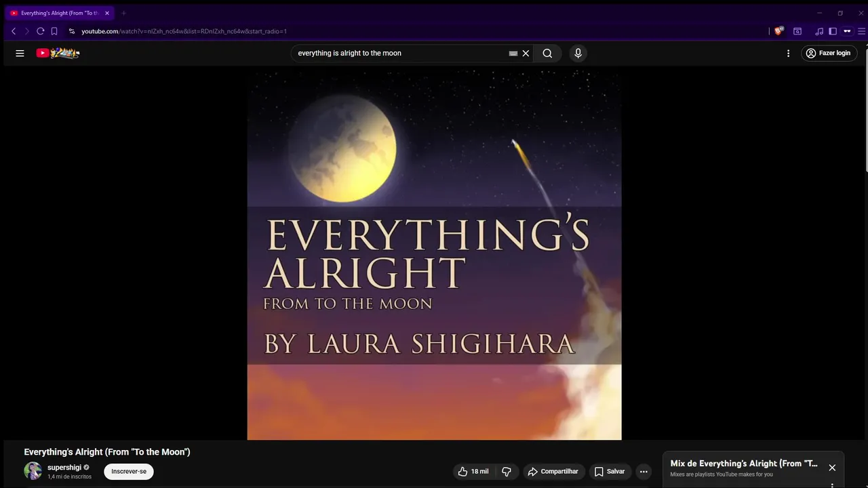The image size is (868, 488).
Task: Open the sunglasses private window icon
Action: click(x=847, y=31)
